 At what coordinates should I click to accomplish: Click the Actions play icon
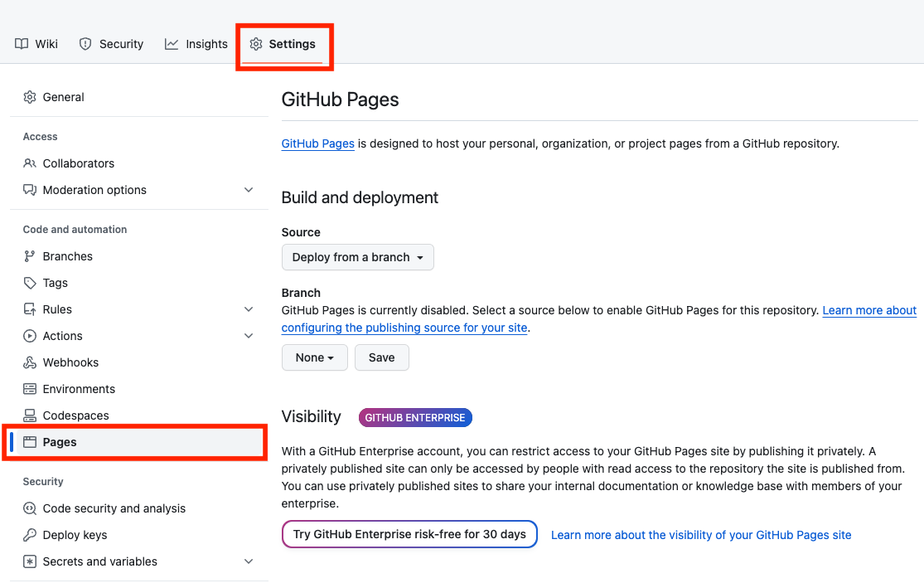tap(30, 336)
